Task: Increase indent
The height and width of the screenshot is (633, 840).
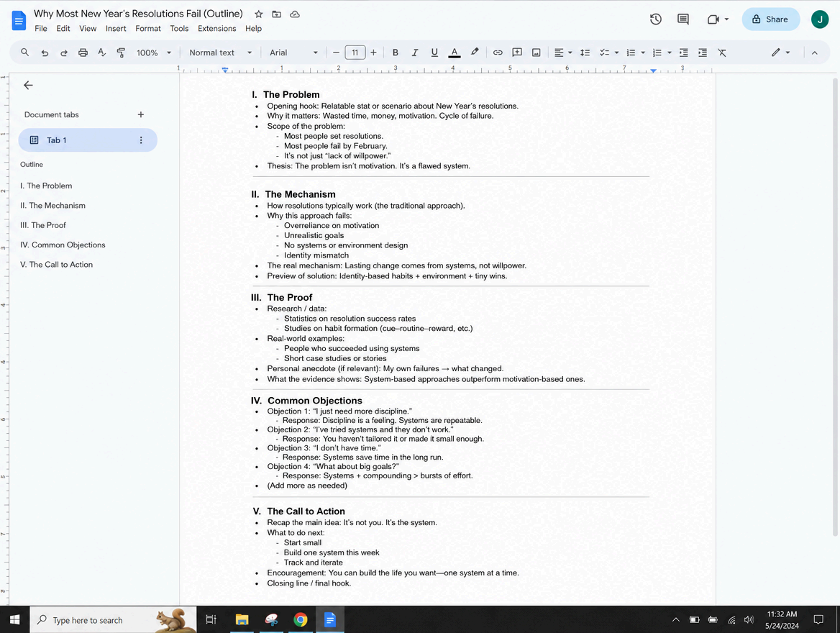Action: click(x=703, y=53)
